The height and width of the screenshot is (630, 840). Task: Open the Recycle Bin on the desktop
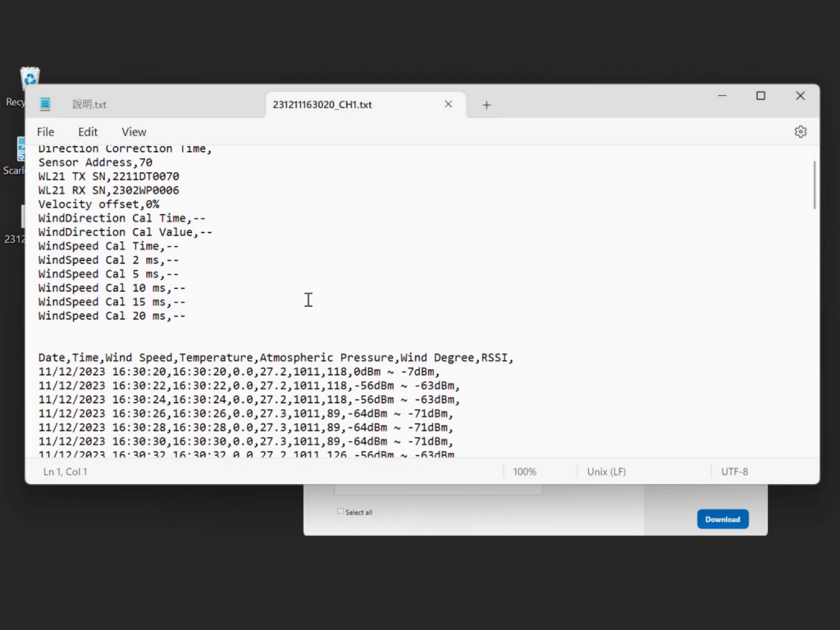pos(29,78)
